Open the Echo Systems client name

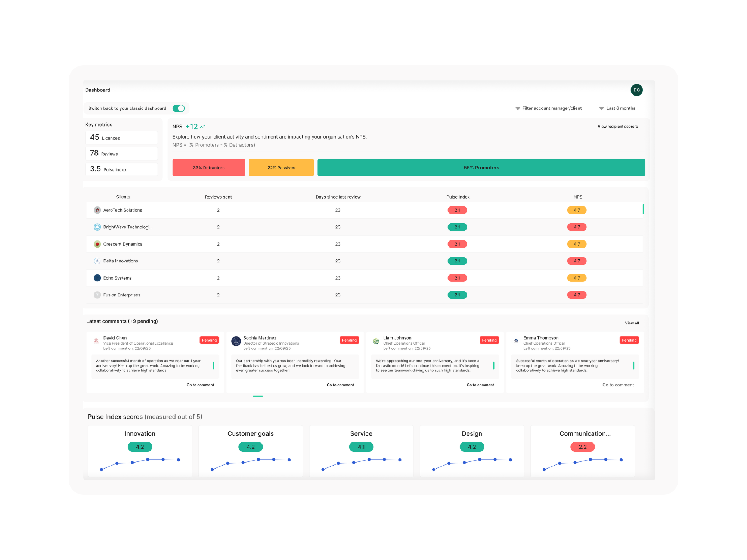pos(117,278)
